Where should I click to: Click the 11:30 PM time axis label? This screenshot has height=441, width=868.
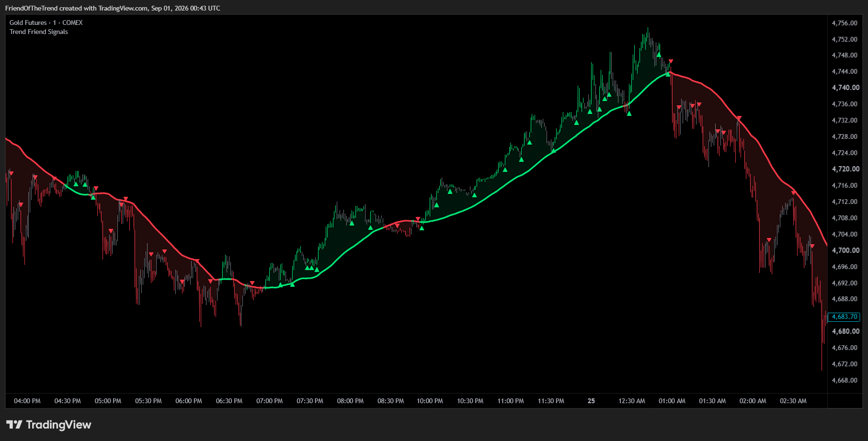551,401
